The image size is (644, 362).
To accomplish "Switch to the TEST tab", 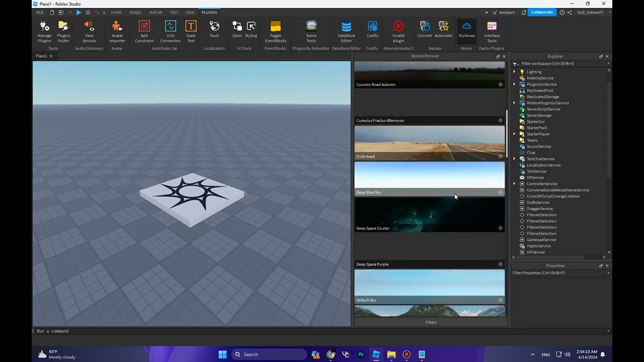I will (x=174, y=12).
